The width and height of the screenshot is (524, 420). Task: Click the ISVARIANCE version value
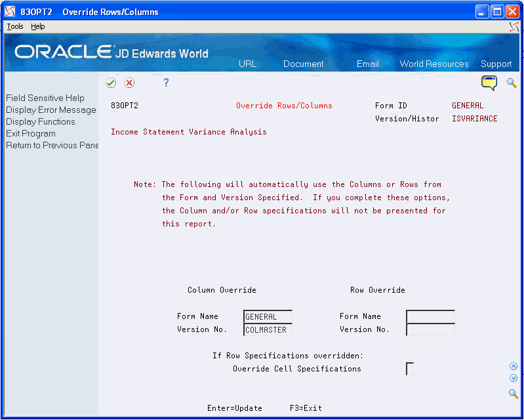click(x=475, y=119)
